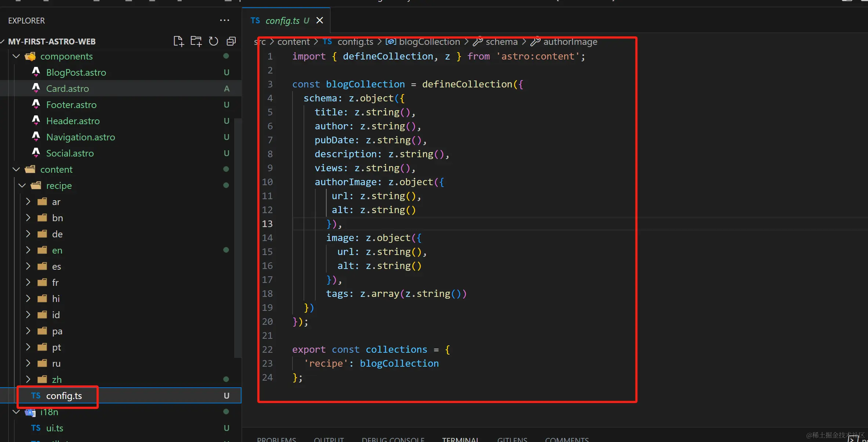Open the DEBUG CONSOLE panel tab
Image resolution: width=868 pixels, height=442 pixels.
coord(393,439)
